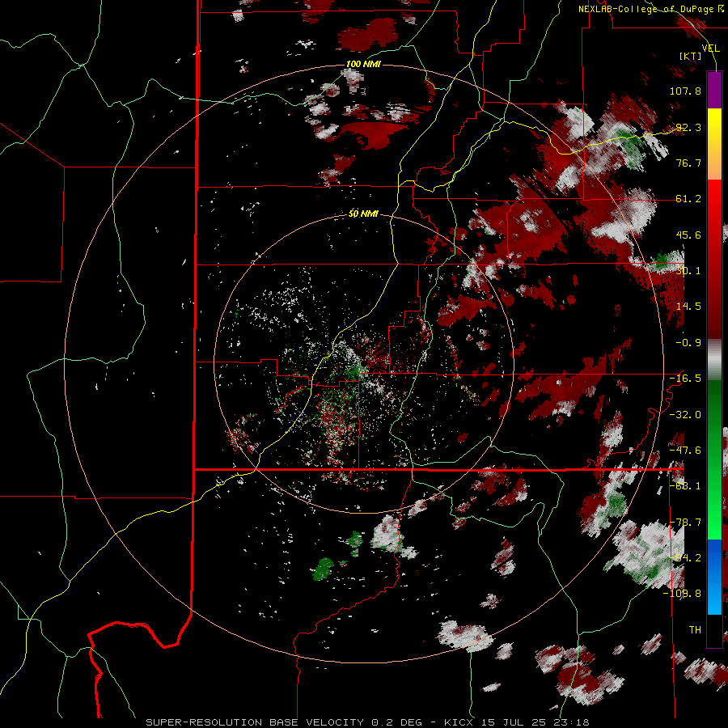Select the blue segment of the color bar
The image size is (728, 728).
click(x=714, y=577)
